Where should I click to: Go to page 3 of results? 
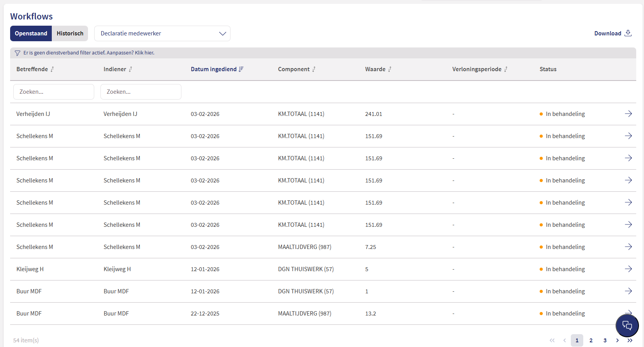[x=605, y=340]
